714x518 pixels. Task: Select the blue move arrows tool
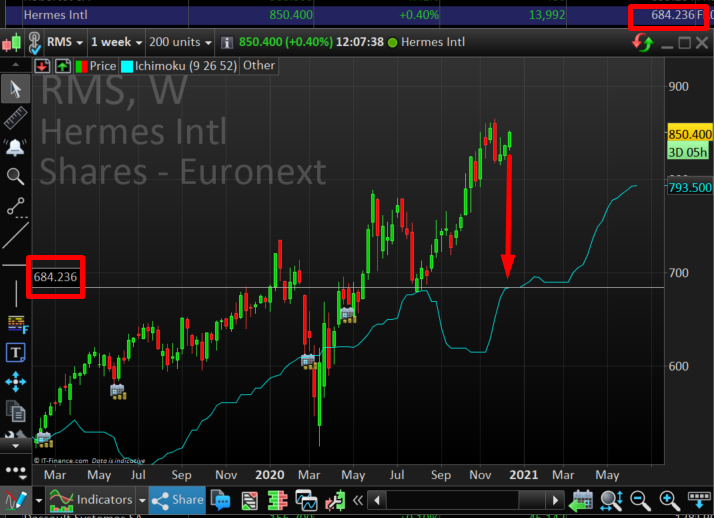coord(15,381)
